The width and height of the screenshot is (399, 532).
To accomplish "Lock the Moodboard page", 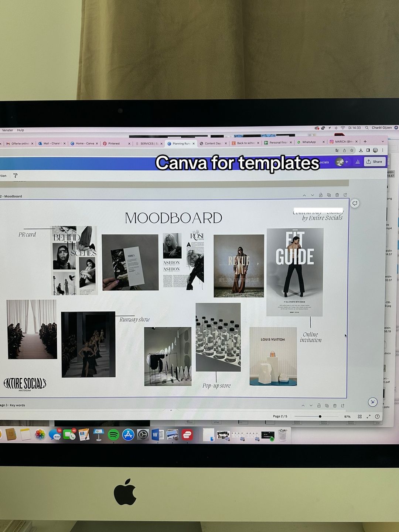I will tap(321, 195).
